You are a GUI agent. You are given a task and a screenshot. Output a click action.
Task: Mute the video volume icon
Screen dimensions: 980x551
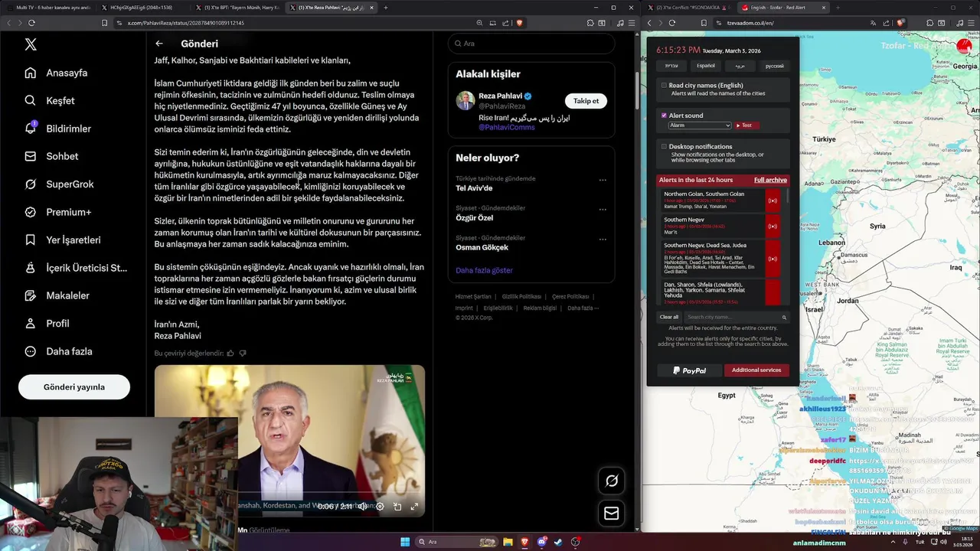pos(362,507)
